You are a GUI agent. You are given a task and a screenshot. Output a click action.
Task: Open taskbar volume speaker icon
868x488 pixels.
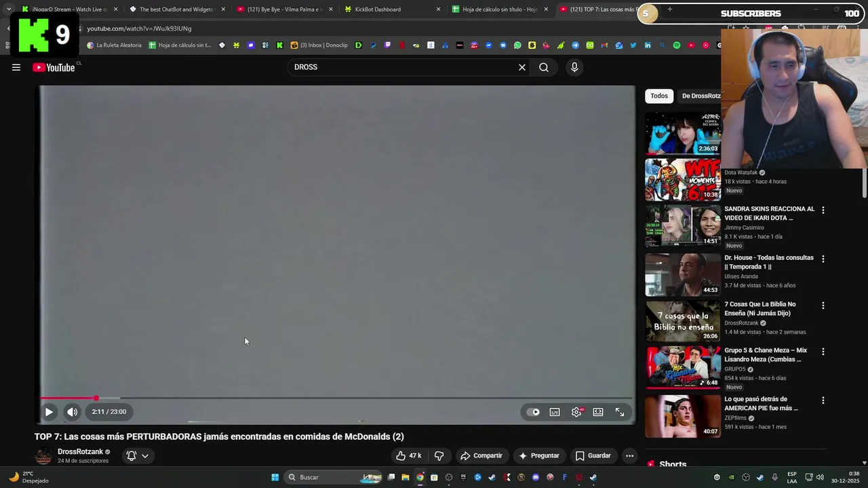click(820, 477)
